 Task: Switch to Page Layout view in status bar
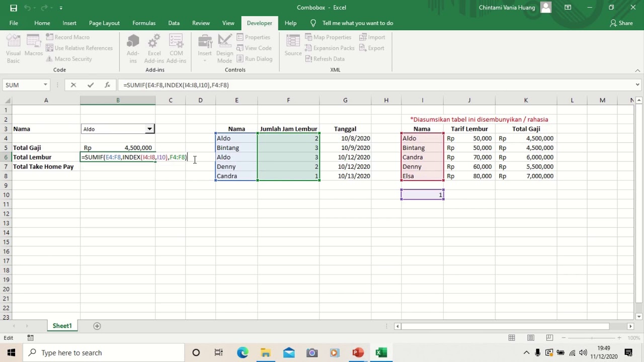coord(531,338)
